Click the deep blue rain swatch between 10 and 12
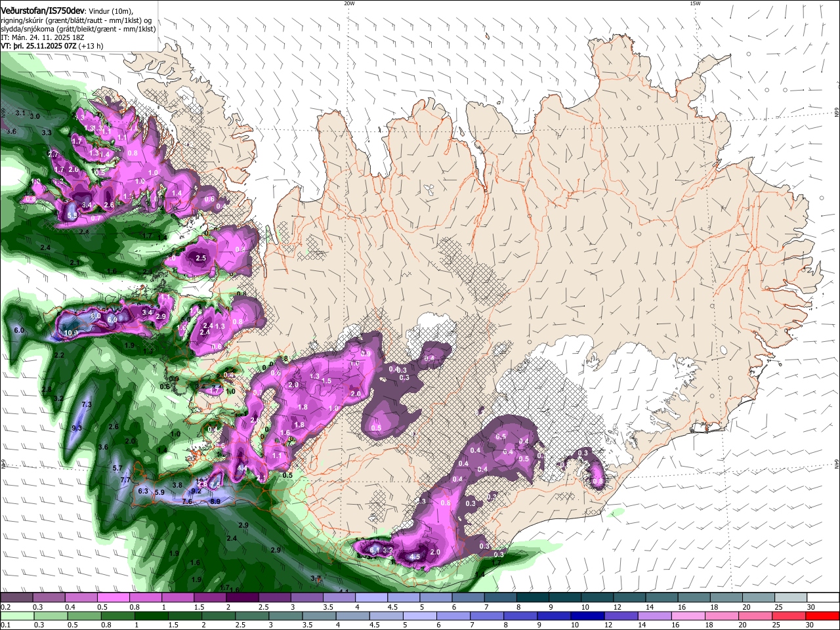The width and height of the screenshot is (840, 630). point(587,616)
